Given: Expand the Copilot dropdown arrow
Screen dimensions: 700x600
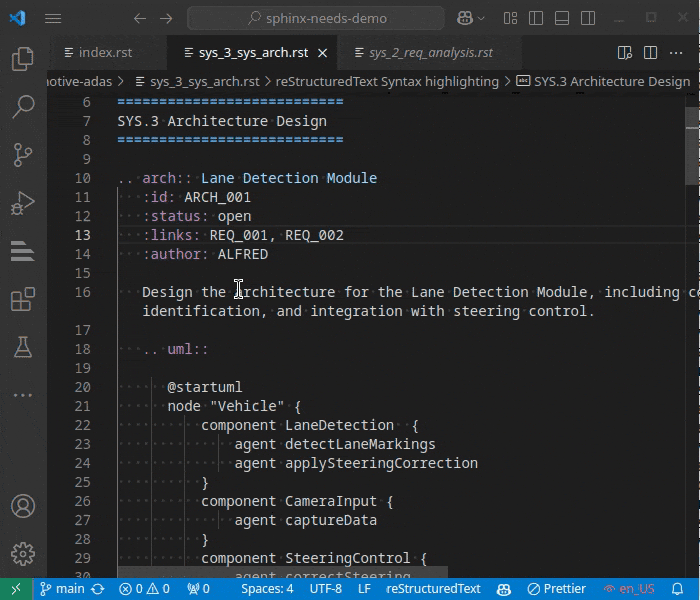Looking at the screenshot, I should (481, 18).
